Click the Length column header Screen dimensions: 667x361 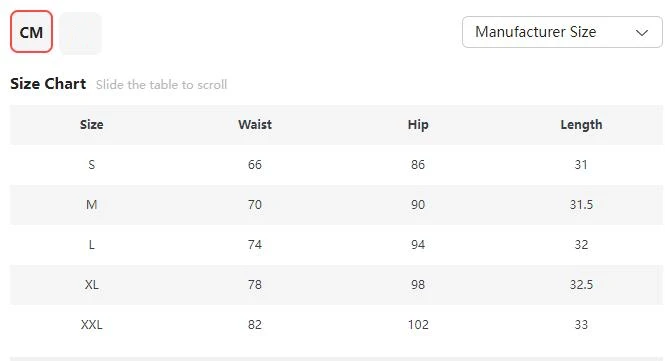581,125
